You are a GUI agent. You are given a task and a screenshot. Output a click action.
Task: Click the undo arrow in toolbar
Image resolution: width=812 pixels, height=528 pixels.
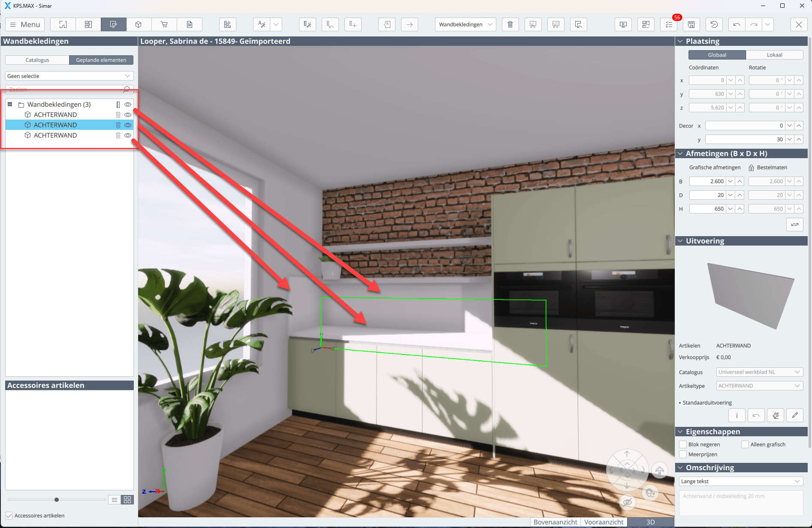pyautogui.click(x=737, y=24)
